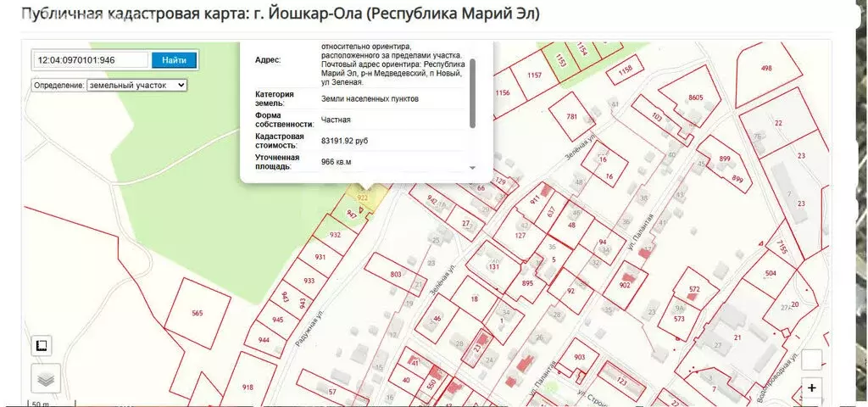Open the map layers switcher
Screen dimensions: 868x407
pyautogui.click(x=46, y=379)
